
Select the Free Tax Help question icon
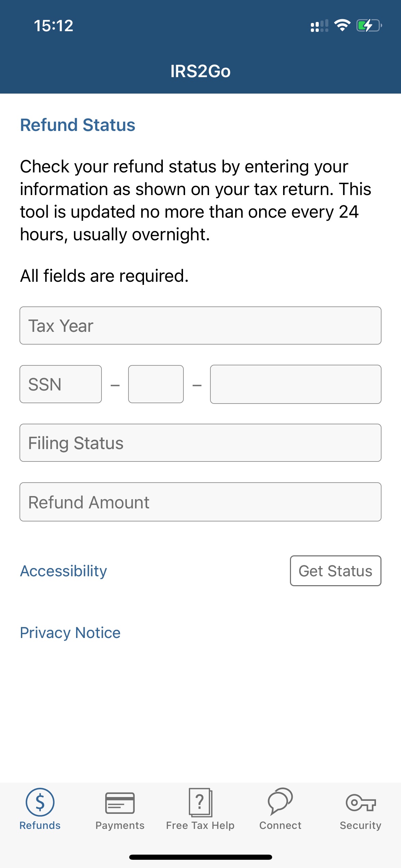click(x=200, y=802)
